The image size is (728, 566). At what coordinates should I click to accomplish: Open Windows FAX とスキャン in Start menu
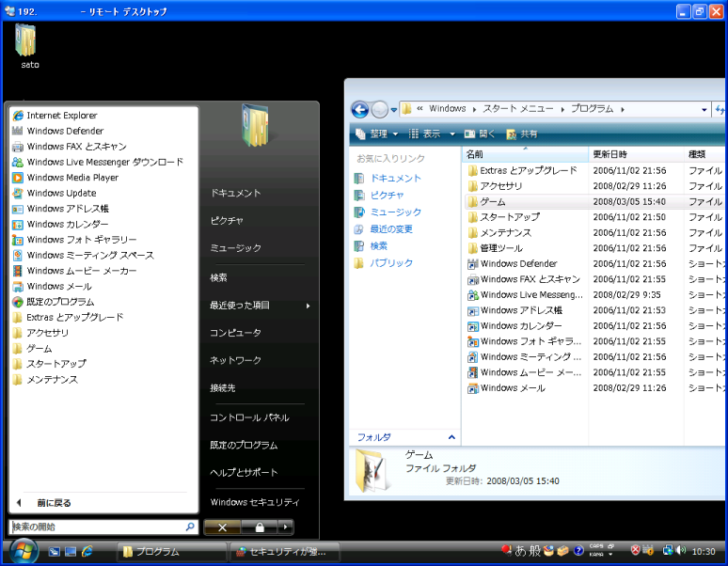(x=70, y=147)
